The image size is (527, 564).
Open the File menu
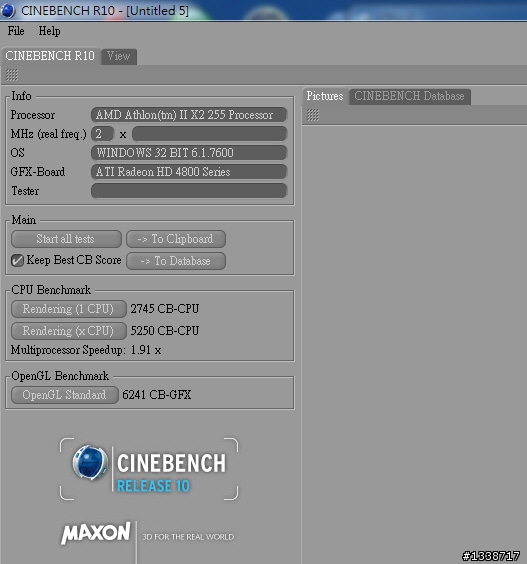(x=16, y=31)
